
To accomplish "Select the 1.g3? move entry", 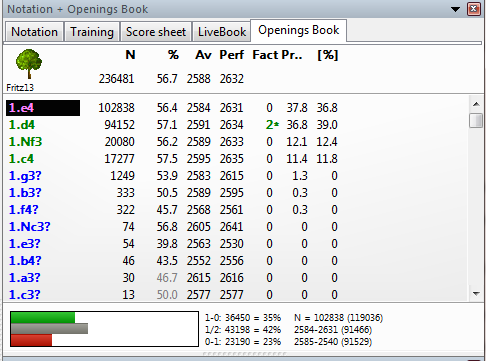I will pos(25,176).
